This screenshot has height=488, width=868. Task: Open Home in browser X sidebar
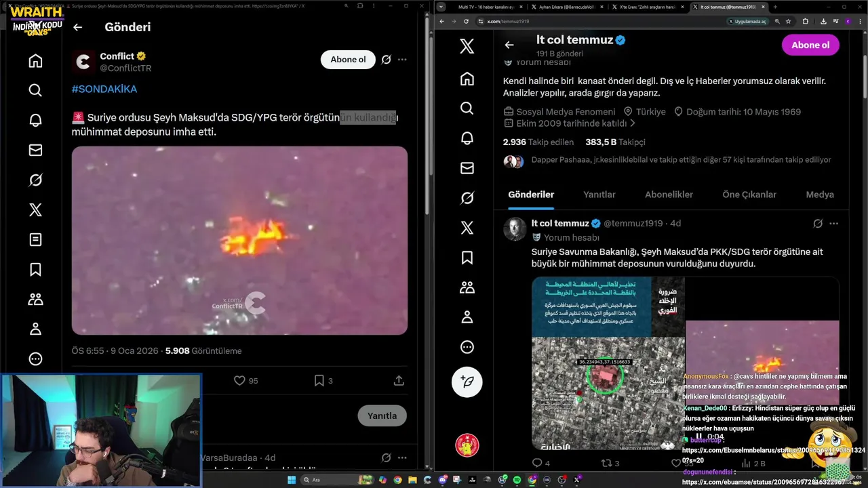(x=467, y=79)
